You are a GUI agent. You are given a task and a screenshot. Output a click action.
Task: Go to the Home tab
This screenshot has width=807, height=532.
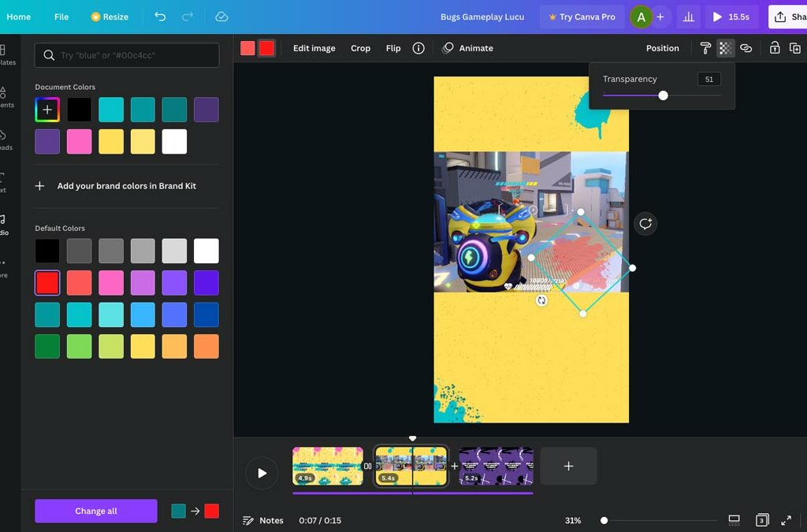(x=19, y=17)
